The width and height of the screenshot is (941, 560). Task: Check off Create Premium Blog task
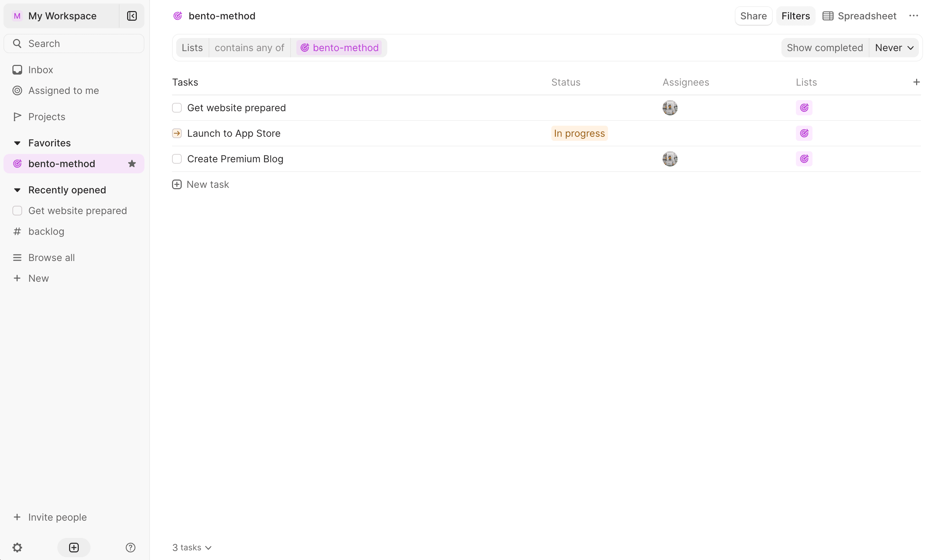(x=177, y=159)
